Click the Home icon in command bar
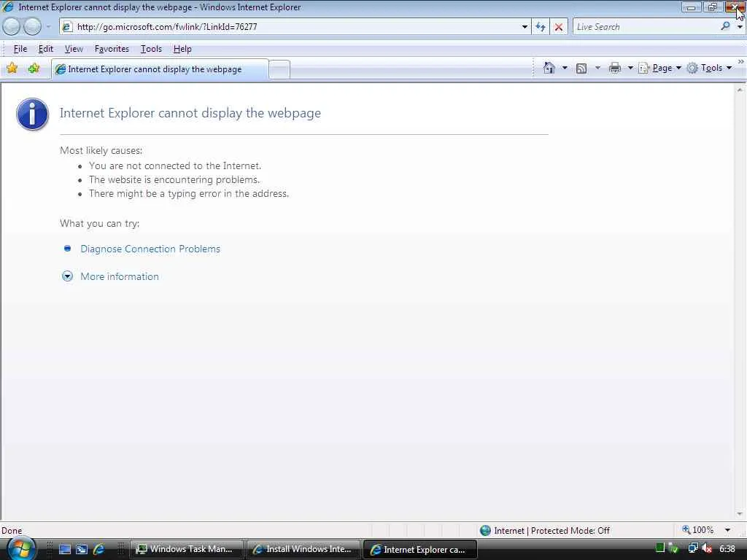This screenshot has width=747, height=560. (549, 68)
